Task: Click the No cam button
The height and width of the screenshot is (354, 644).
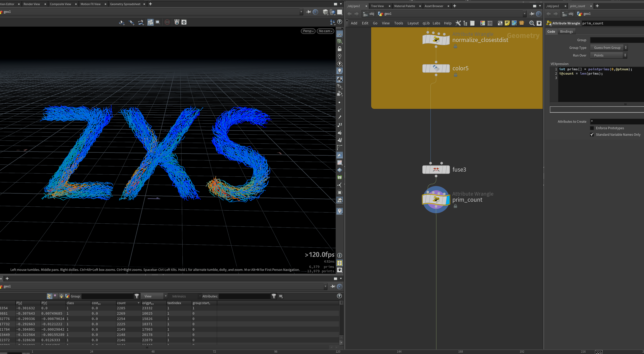Action: pyautogui.click(x=325, y=31)
